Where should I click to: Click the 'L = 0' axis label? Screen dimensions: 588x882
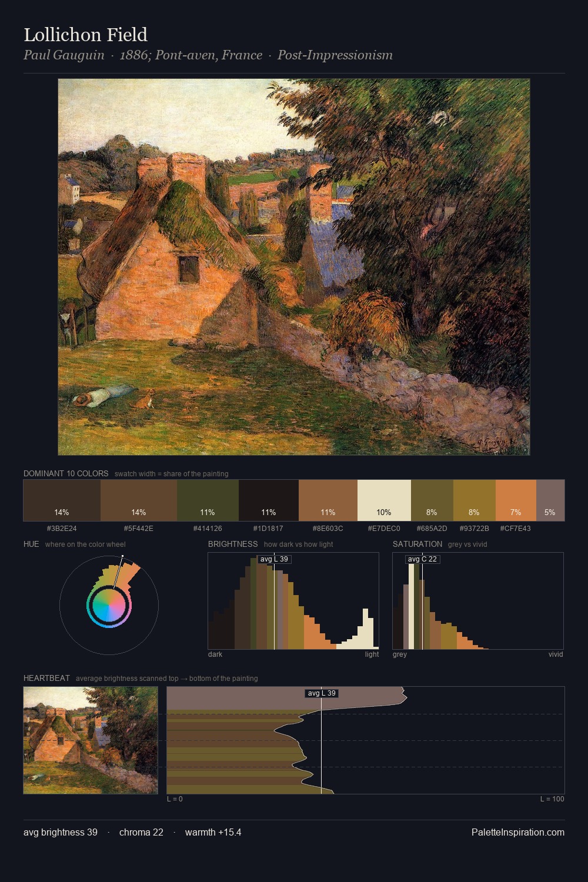[175, 799]
